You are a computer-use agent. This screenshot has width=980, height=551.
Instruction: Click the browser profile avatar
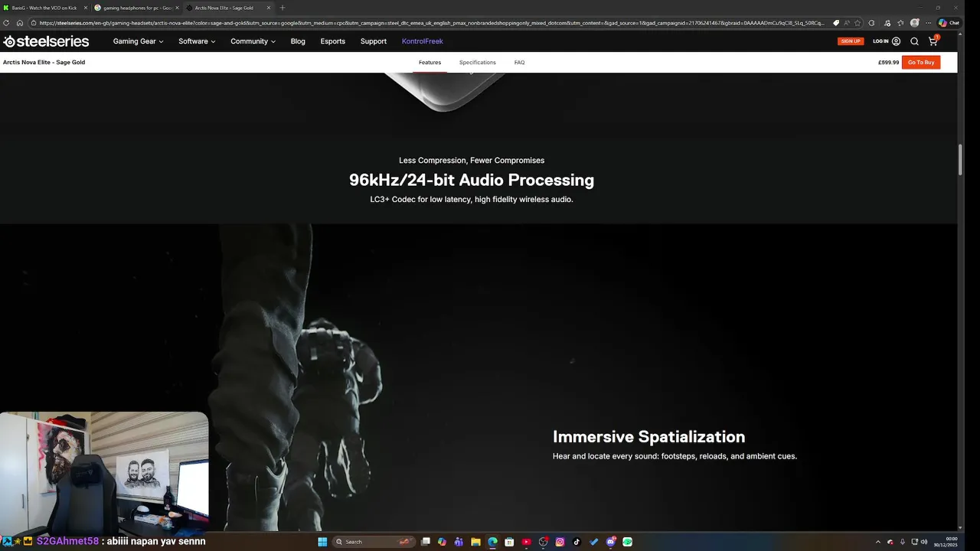click(914, 23)
